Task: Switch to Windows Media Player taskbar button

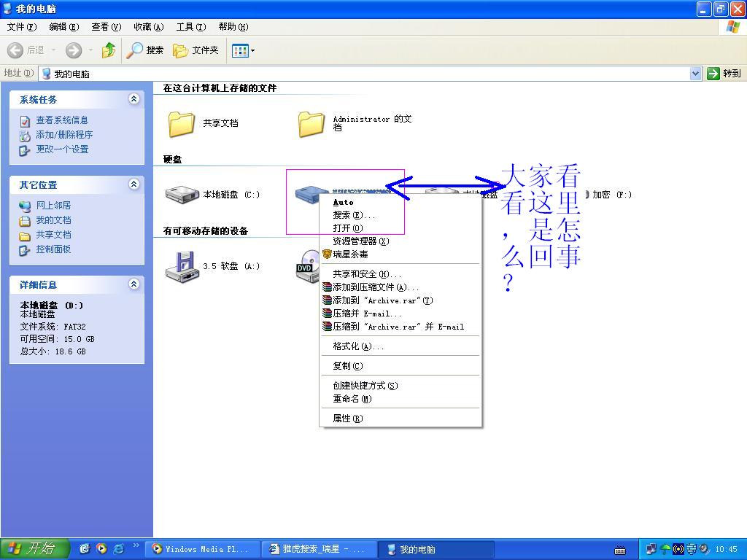Action: [x=204, y=549]
